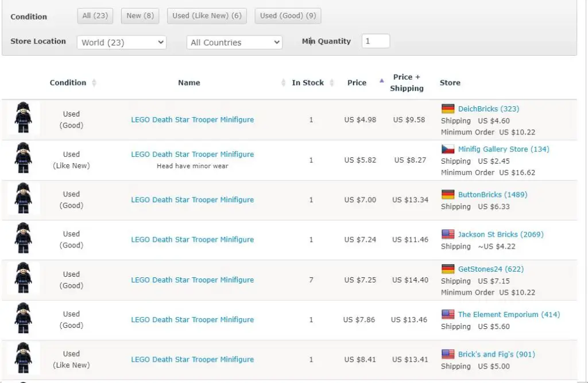Click German flag next to GetStones24

[448, 269]
